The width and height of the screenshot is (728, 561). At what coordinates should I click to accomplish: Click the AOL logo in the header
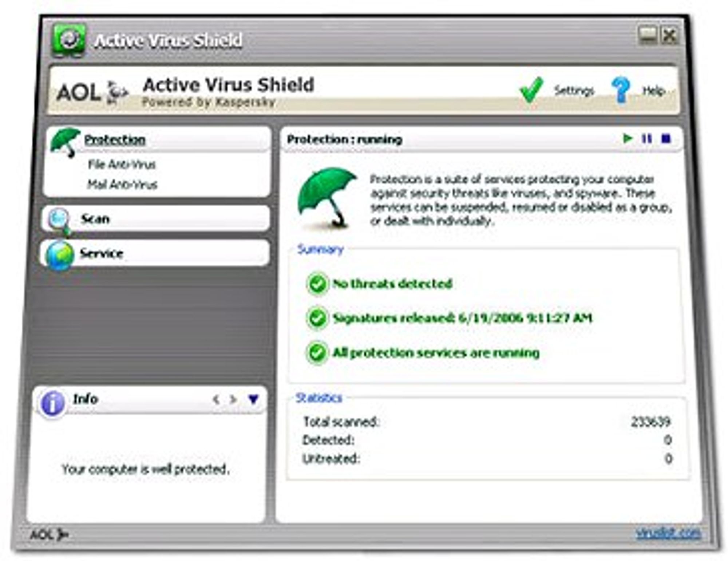click(x=92, y=91)
